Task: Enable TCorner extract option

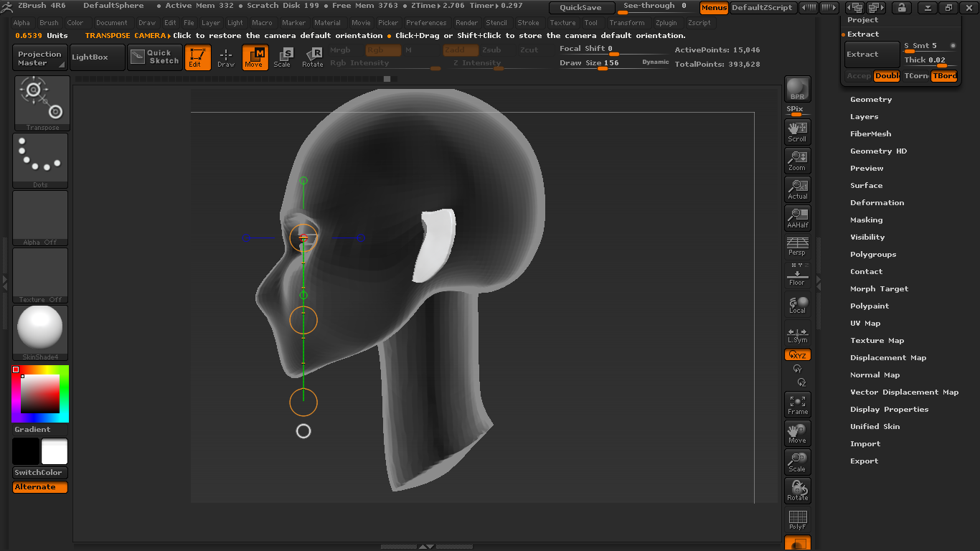Action: click(x=916, y=76)
